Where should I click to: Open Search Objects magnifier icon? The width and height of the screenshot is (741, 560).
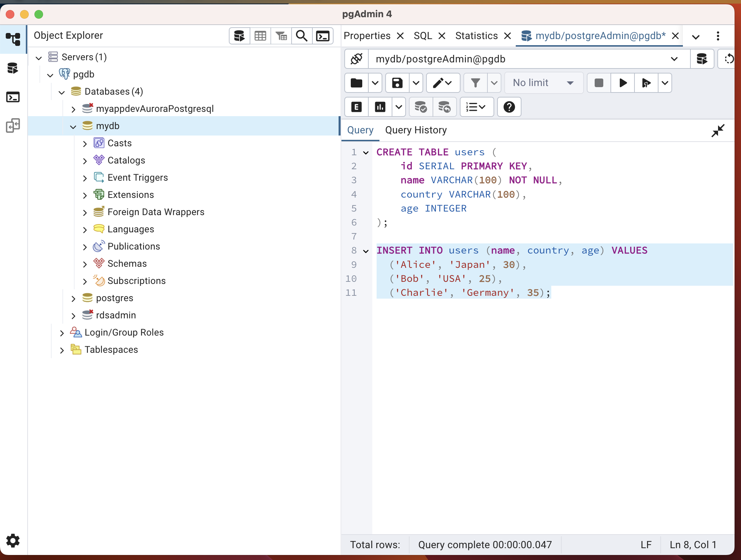(x=302, y=36)
